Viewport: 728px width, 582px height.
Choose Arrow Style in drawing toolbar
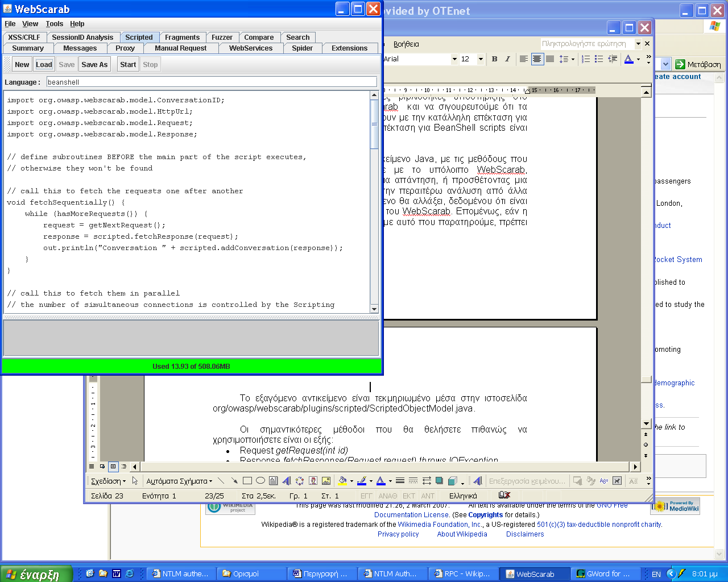(426, 481)
